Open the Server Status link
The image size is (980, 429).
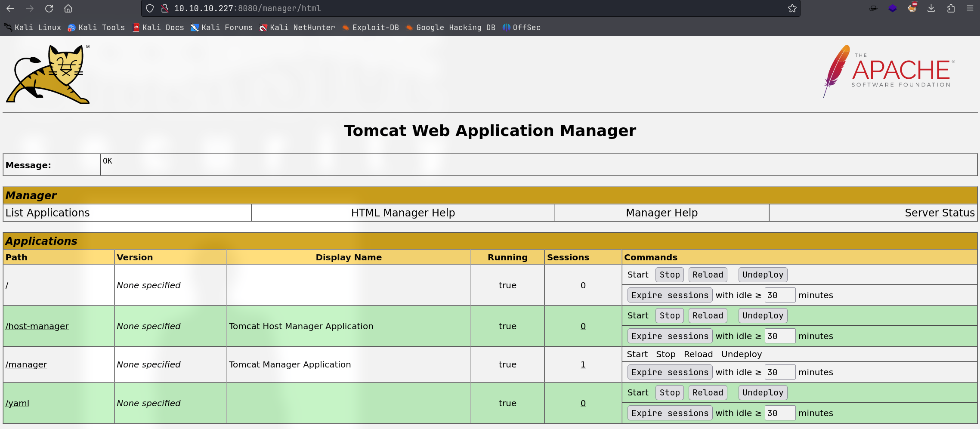[940, 213]
